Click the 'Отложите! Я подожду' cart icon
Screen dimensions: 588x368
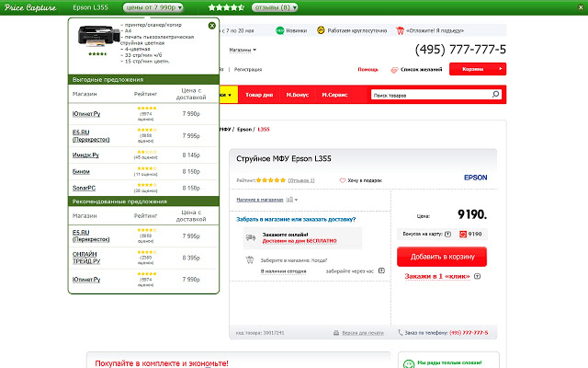point(401,30)
